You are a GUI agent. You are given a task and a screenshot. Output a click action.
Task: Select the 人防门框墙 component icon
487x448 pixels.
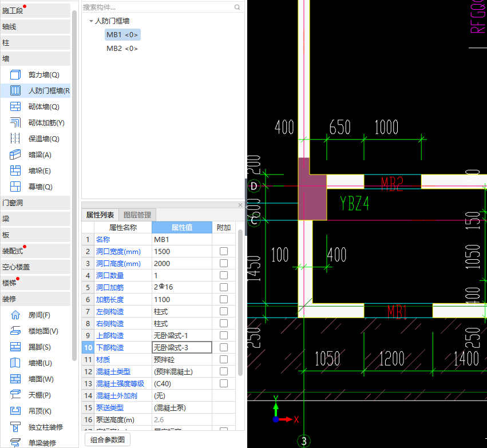(x=15, y=90)
